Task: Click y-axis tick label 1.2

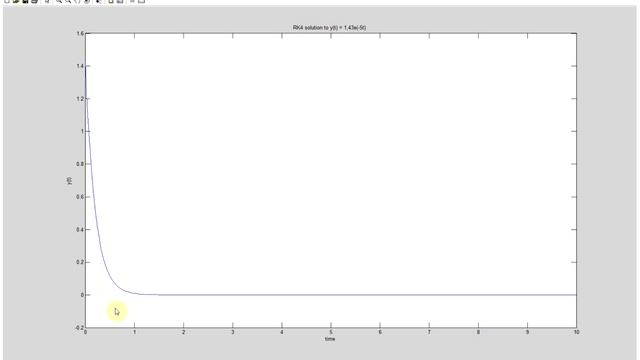Action: coord(80,99)
